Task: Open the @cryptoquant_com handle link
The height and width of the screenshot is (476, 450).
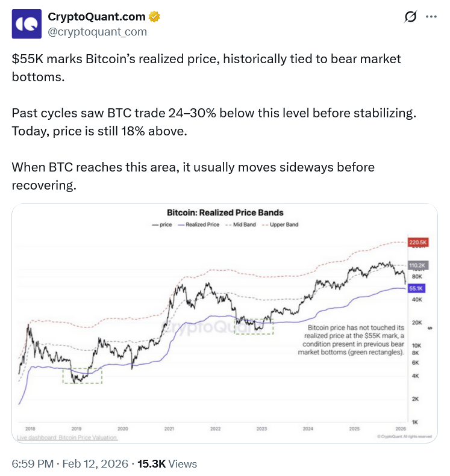Action: (x=97, y=32)
